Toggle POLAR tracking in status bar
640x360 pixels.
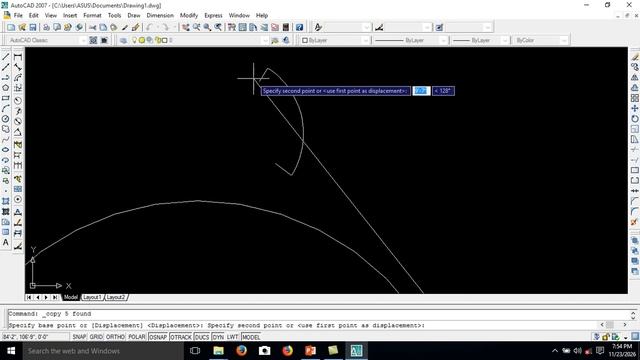(x=137, y=337)
